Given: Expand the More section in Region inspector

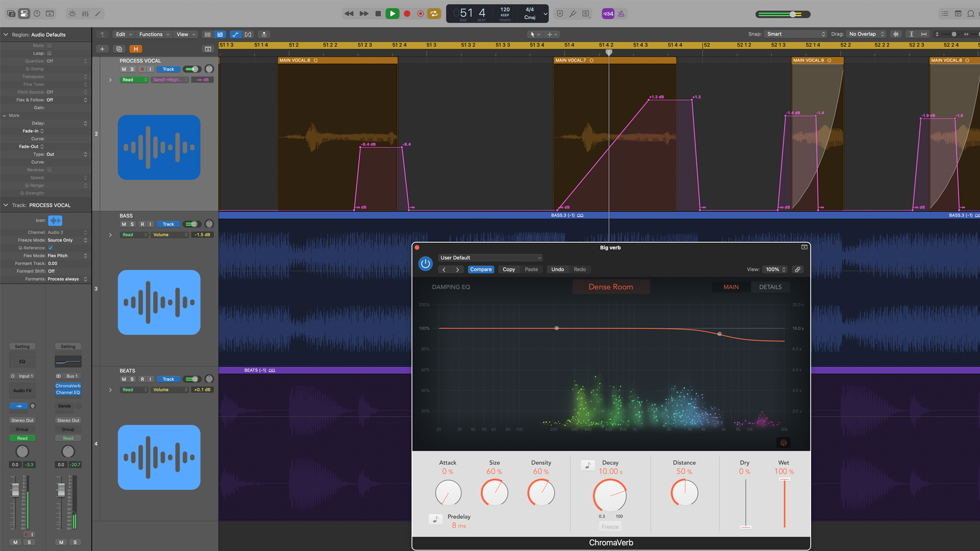Looking at the screenshot, I should [x=5, y=115].
